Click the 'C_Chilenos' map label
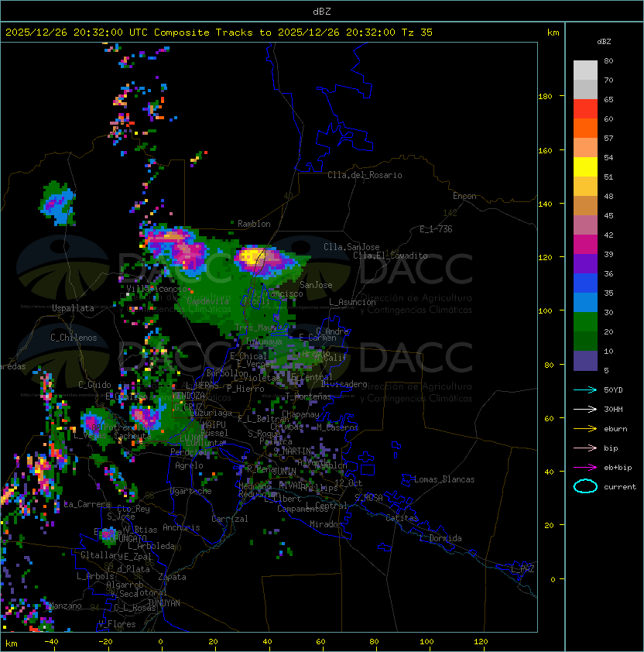This screenshot has width=644, height=652. pos(74,338)
